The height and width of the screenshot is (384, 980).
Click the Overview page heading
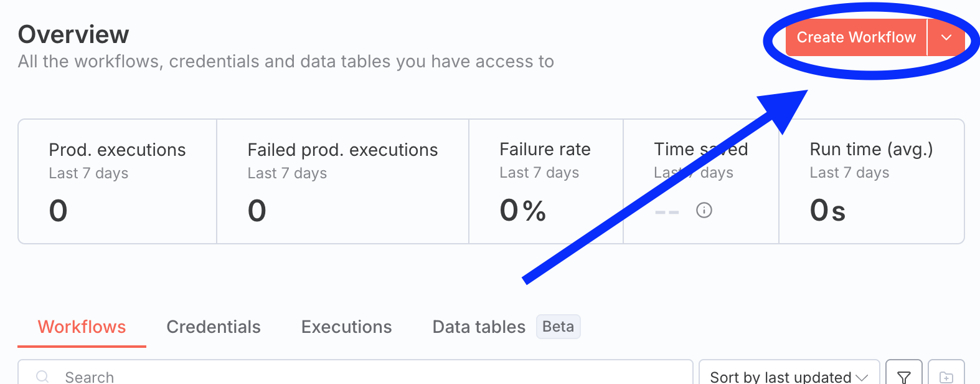point(73,34)
